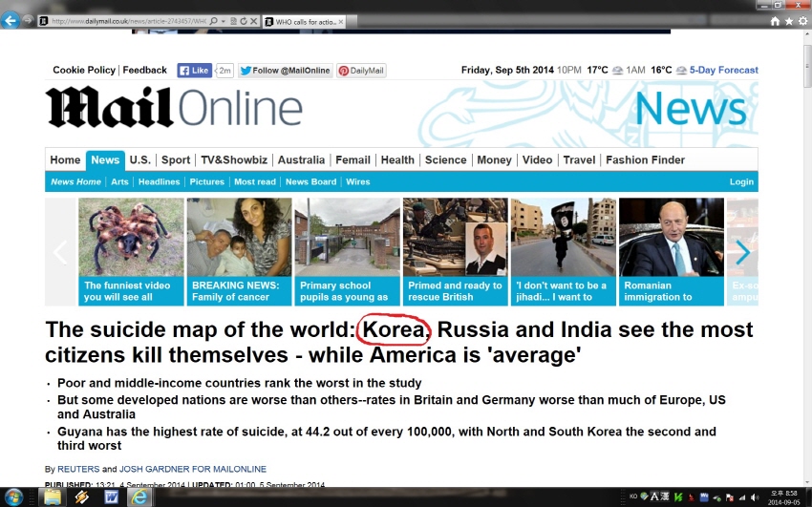
Task: Select the 'WHO calls for actio...' browser tab
Action: click(x=304, y=22)
